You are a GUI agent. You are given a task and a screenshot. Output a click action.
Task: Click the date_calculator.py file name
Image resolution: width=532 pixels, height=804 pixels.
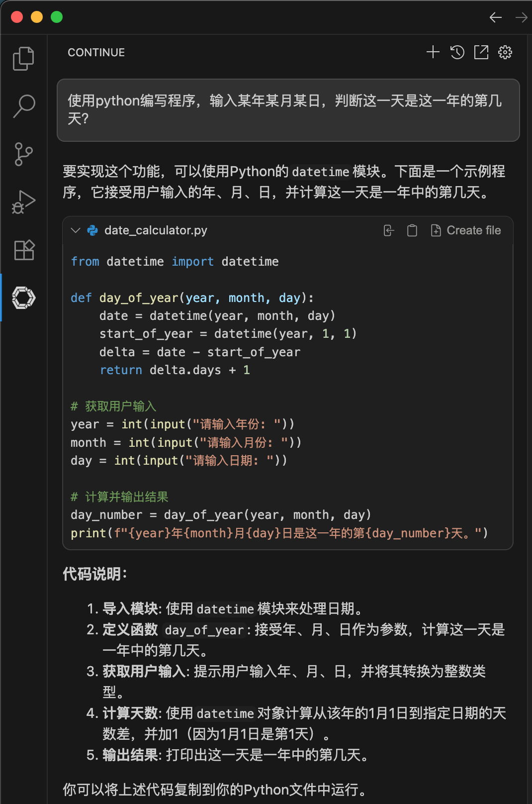[156, 230]
